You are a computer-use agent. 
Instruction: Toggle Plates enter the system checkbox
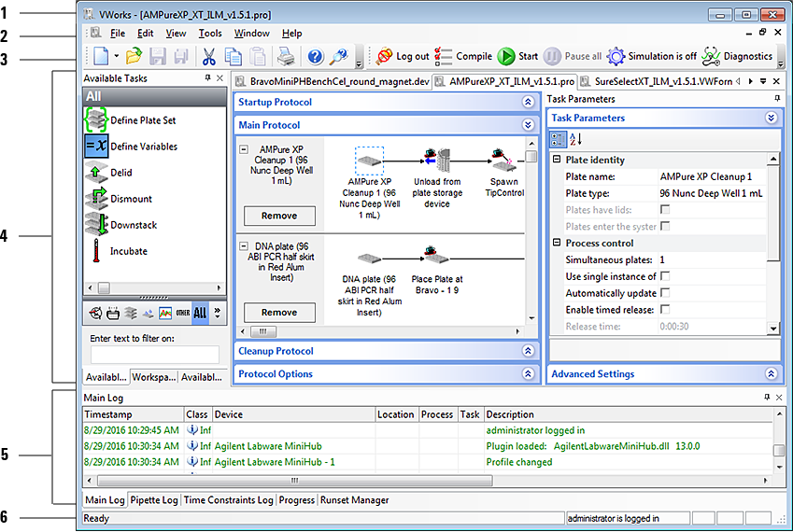(x=665, y=227)
